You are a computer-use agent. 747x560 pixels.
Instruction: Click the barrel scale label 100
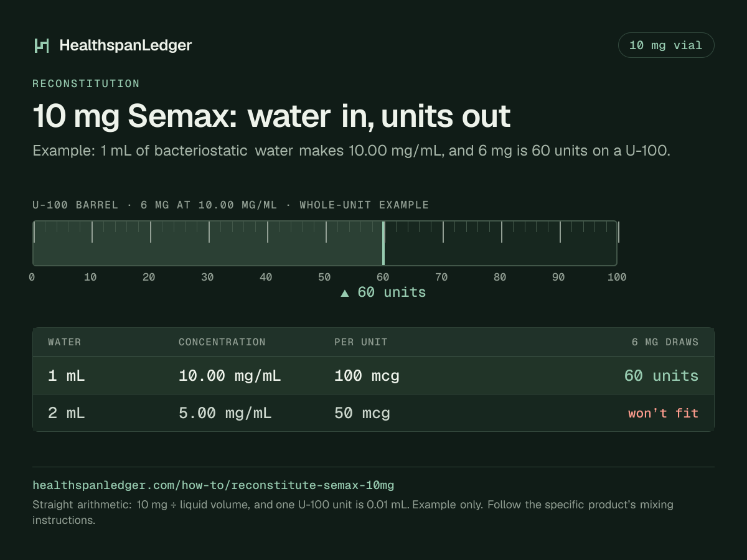click(x=617, y=278)
